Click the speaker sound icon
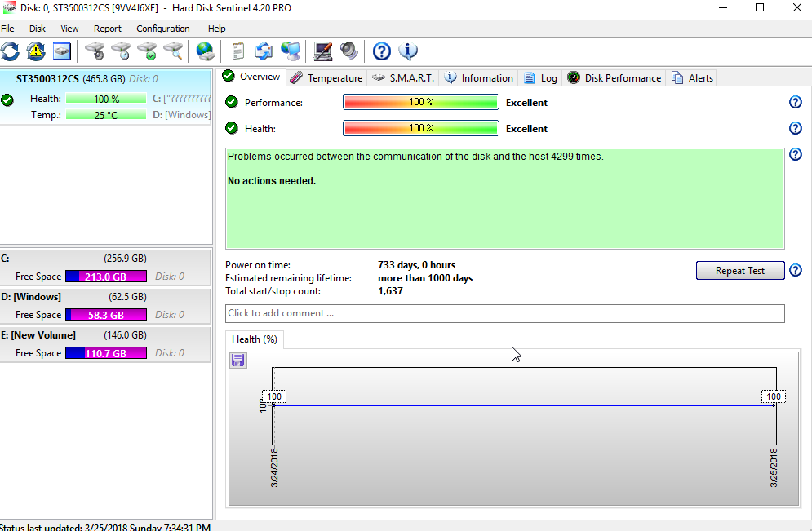 349,51
